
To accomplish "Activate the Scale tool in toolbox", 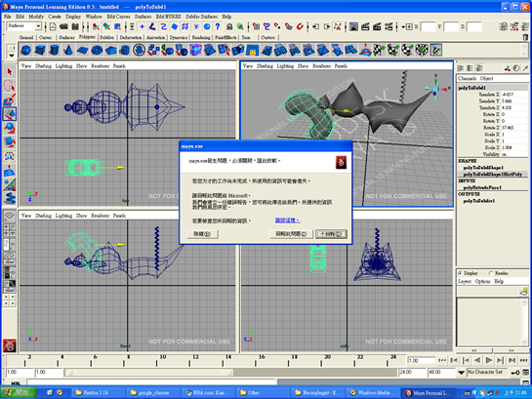I will pos(10,142).
